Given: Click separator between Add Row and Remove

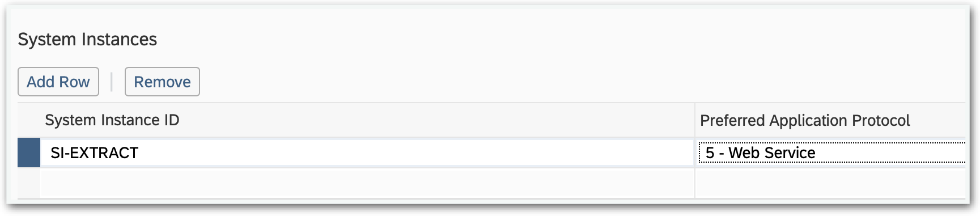Looking at the screenshot, I should [112, 82].
